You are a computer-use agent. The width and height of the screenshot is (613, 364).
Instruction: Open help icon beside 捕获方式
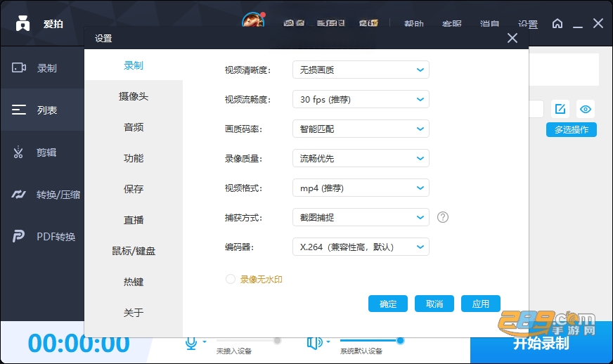coord(443,217)
